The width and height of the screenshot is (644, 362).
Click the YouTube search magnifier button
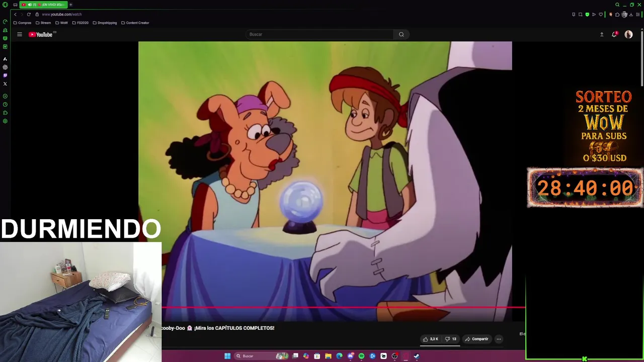(401, 34)
